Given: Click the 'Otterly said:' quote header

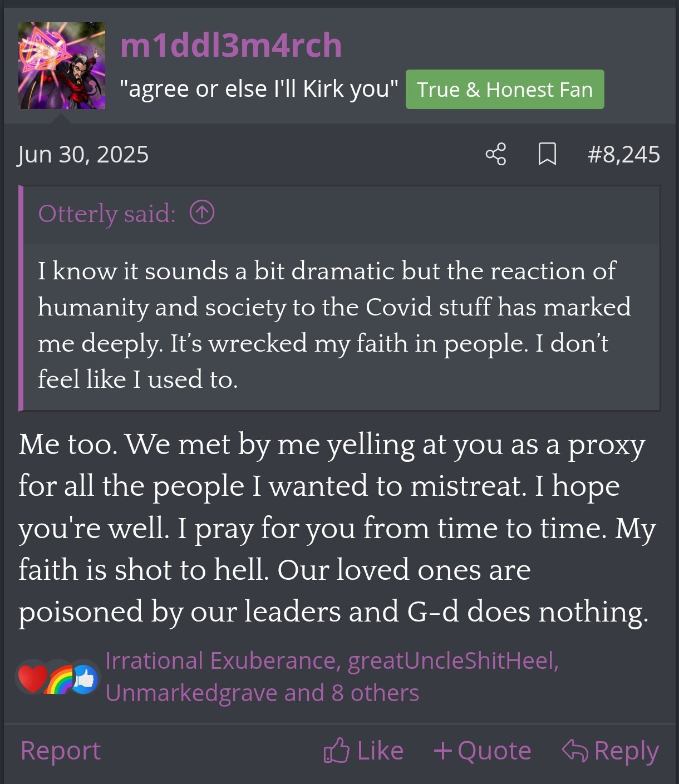Looking at the screenshot, I should (x=107, y=214).
